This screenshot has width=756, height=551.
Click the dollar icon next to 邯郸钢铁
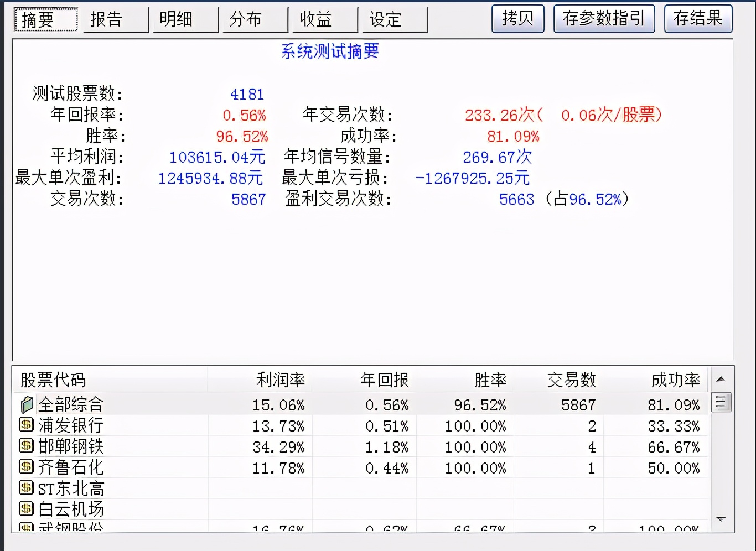[x=25, y=446]
